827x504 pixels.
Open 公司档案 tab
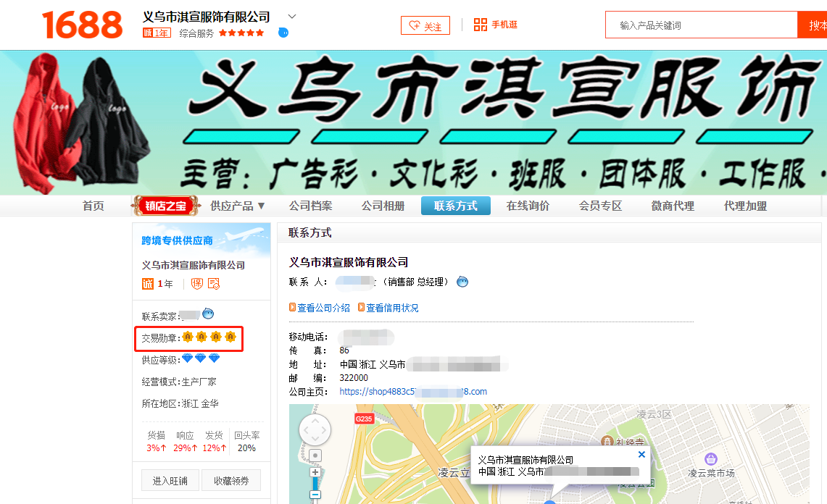pyautogui.click(x=311, y=206)
